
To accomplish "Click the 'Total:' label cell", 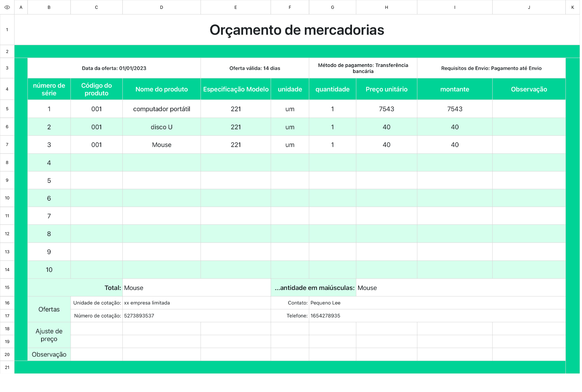I will click(x=75, y=287).
